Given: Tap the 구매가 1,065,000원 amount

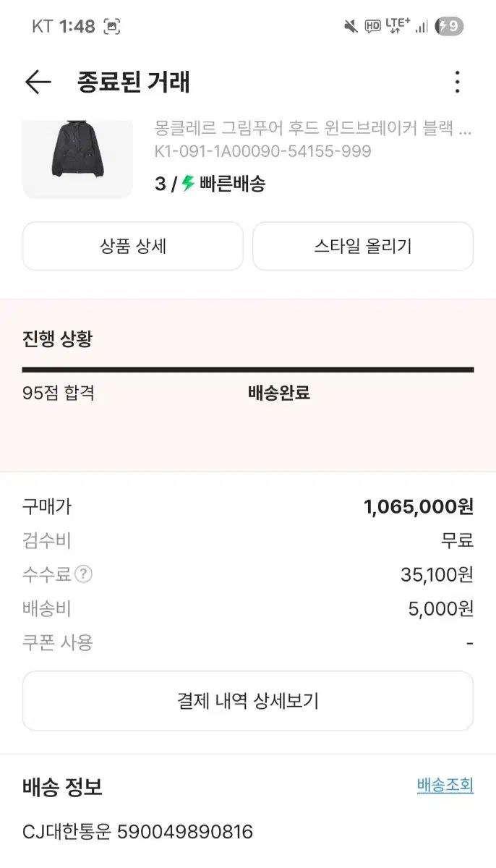Looking at the screenshot, I should click(419, 507).
